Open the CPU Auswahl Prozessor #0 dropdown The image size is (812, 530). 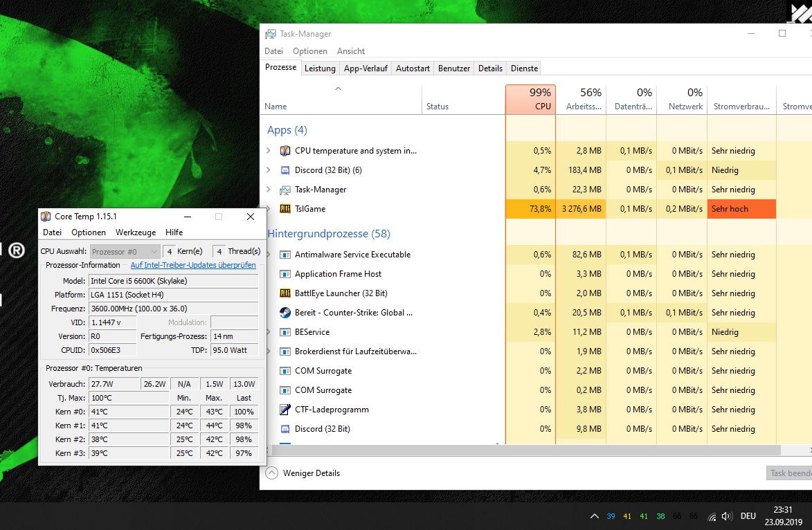pos(125,252)
